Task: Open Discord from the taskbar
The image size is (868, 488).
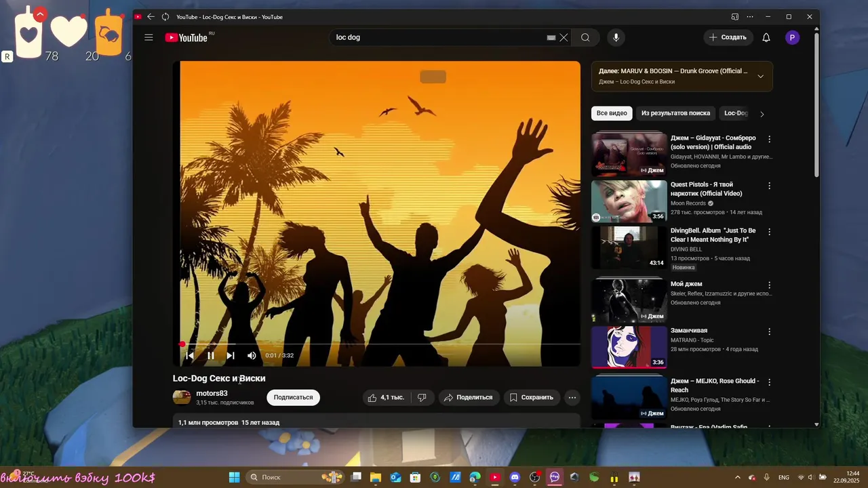Action: pyautogui.click(x=515, y=477)
